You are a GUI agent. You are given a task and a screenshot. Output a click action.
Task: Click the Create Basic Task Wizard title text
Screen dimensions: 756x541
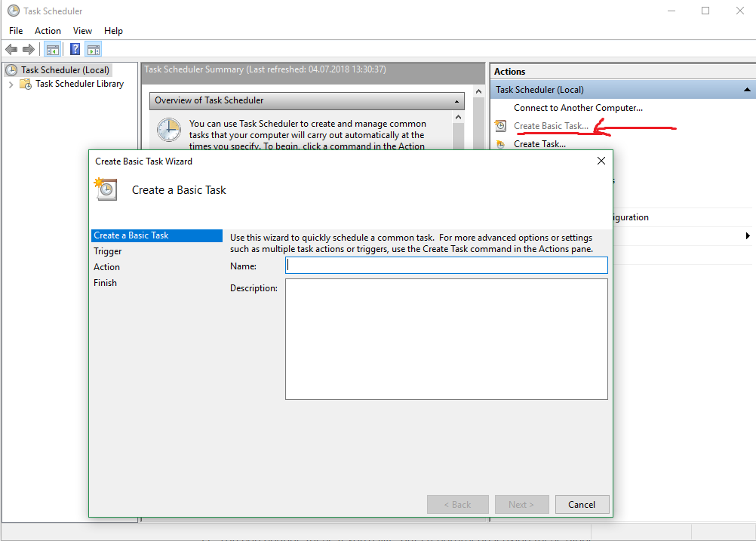143,161
